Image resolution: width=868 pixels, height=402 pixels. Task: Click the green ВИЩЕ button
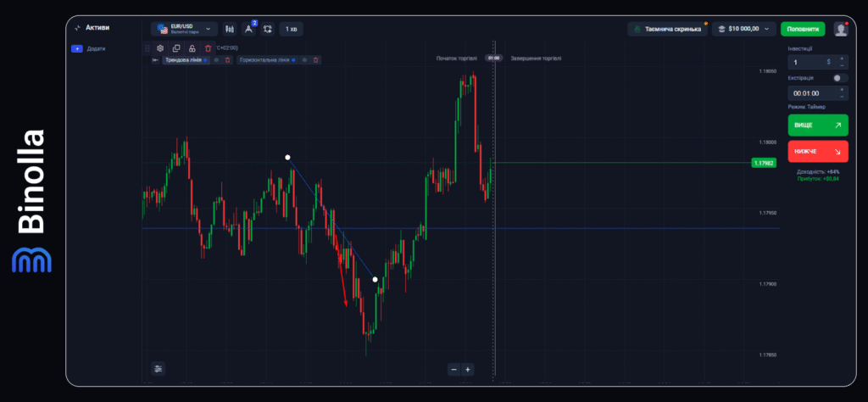(x=817, y=125)
